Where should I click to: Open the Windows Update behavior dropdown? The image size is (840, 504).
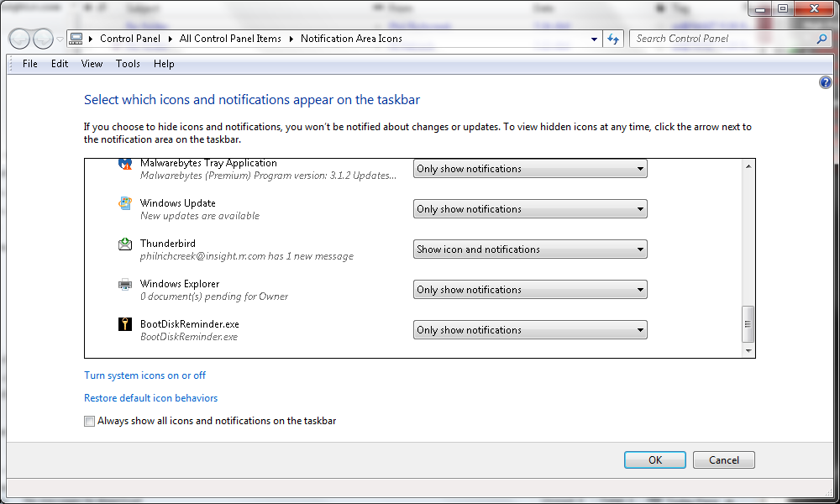(530, 209)
